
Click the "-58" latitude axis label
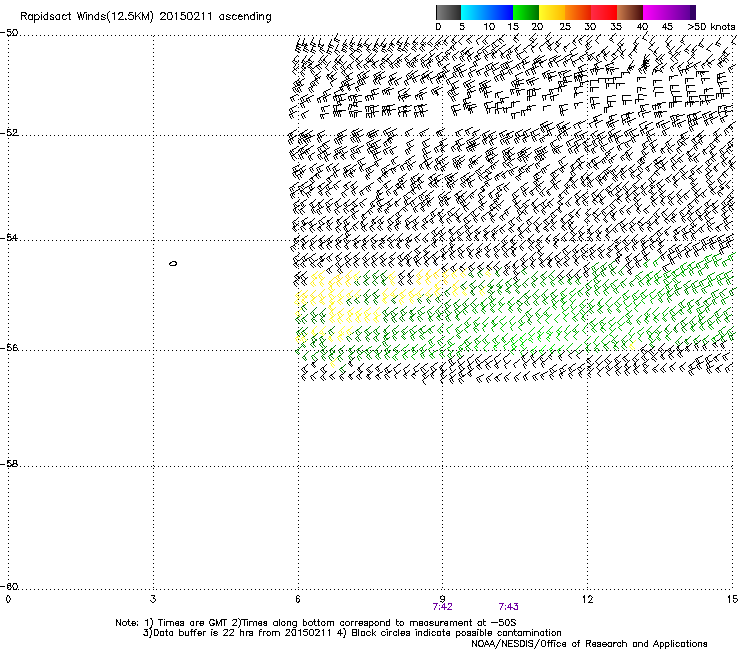[x=9, y=464]
